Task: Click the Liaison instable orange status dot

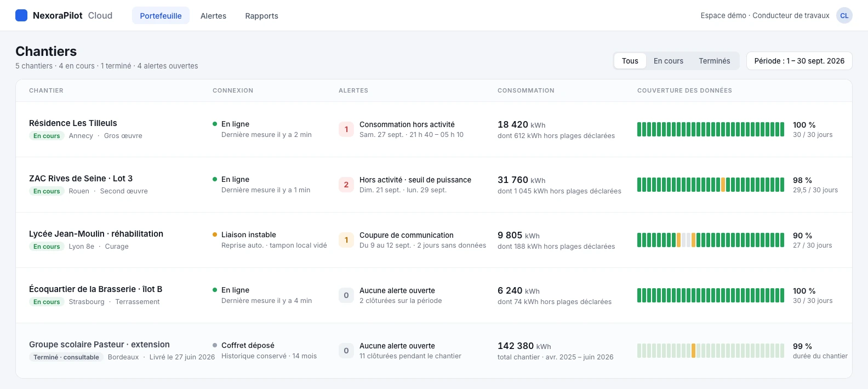Action: (x=215, y=234)
